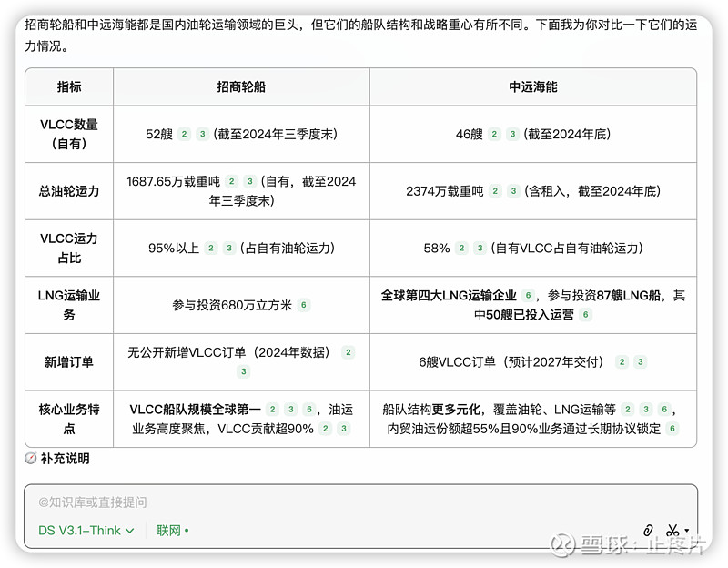The image size is (728, 568).
Task: Click citation 3 after 1687.65万载重吨
Action: (x=250, y=182)
